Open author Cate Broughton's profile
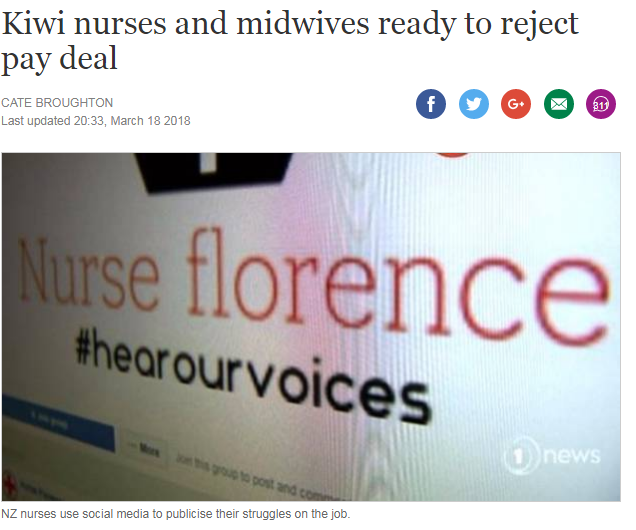 click(x=57, y=103)
